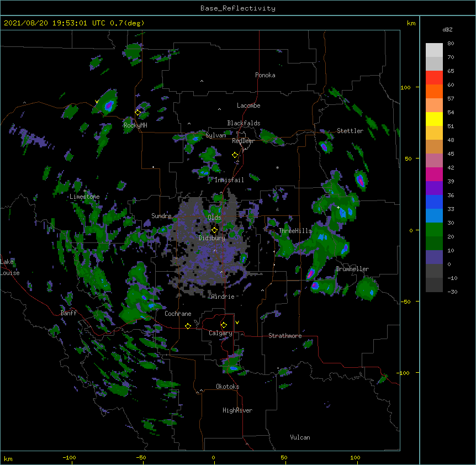The image size is (476, 465).
Task: Click the magenta 42-39 dBZ legend swatch
Action: pyautogui.click(x=434, y=175)
